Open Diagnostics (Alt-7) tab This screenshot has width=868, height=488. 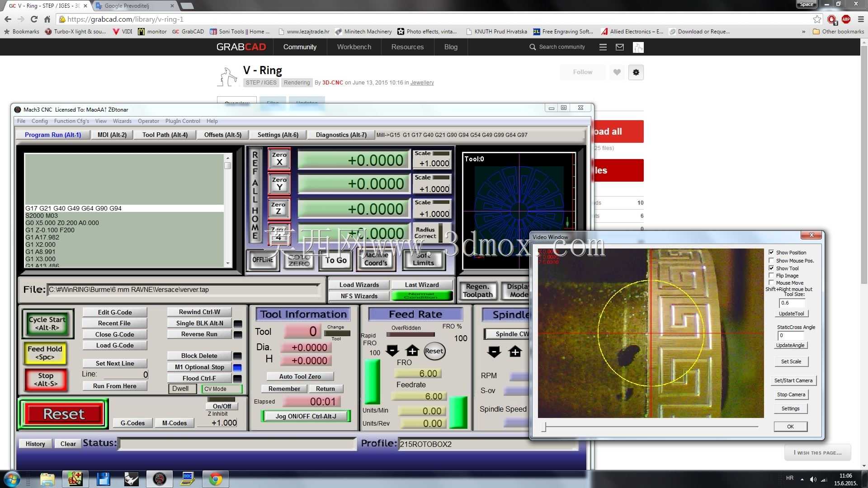(x=341, y=135)
